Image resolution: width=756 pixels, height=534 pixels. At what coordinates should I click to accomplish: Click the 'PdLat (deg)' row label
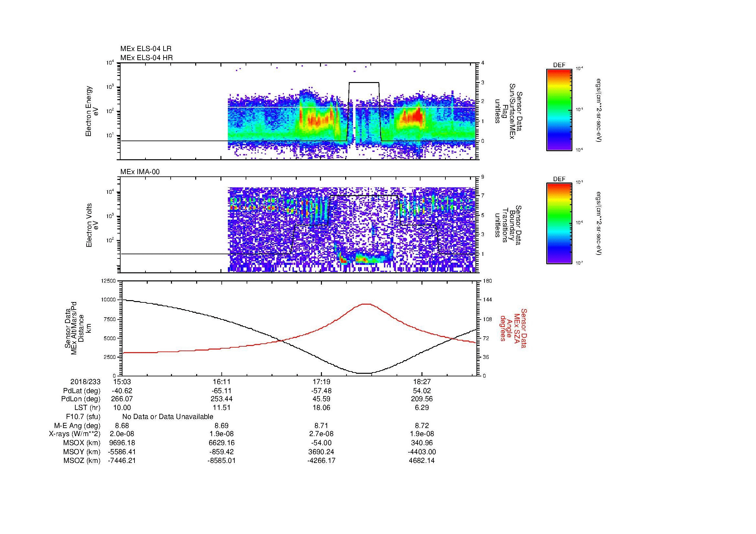pos(82,391)
